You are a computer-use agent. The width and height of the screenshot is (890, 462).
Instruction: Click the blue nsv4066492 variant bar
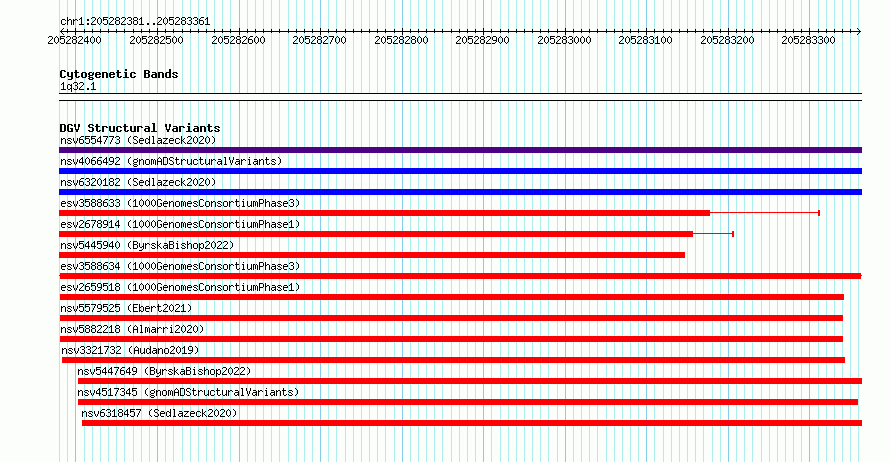pos(460,171)
